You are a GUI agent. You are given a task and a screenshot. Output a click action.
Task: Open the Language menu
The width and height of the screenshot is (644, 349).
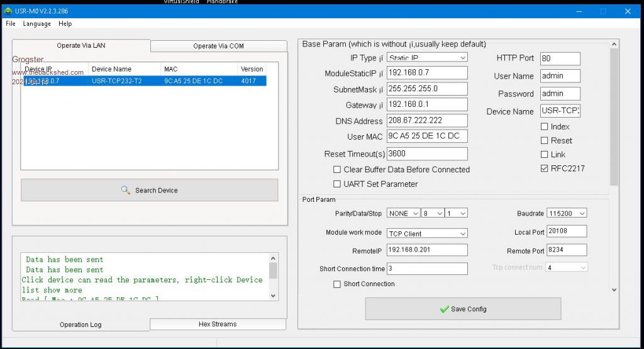tap(37, 24)
